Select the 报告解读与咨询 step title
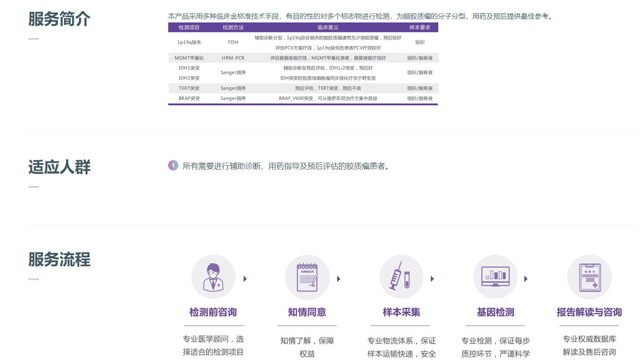Viewport: 644px width, 363px height. [x=589, y=312]
